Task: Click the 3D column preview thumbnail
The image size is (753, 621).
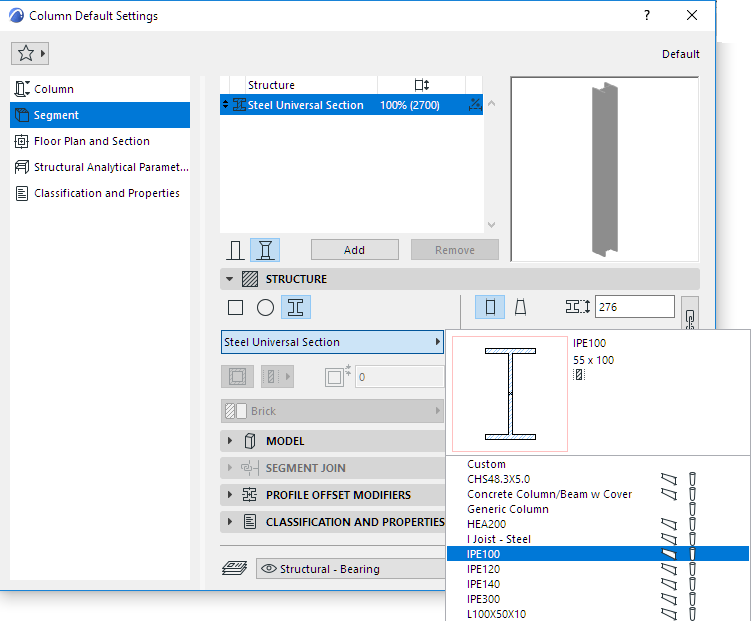Action: click(x=605, y=169)
